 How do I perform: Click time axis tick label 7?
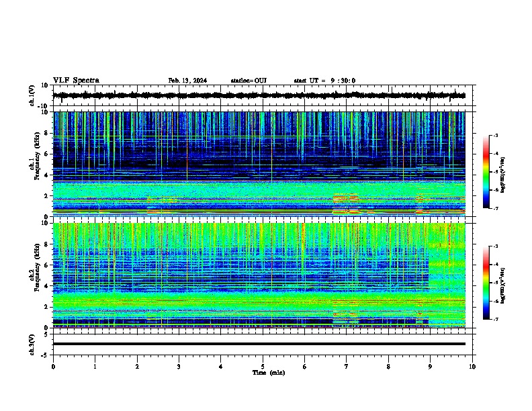tap(347, 367)
